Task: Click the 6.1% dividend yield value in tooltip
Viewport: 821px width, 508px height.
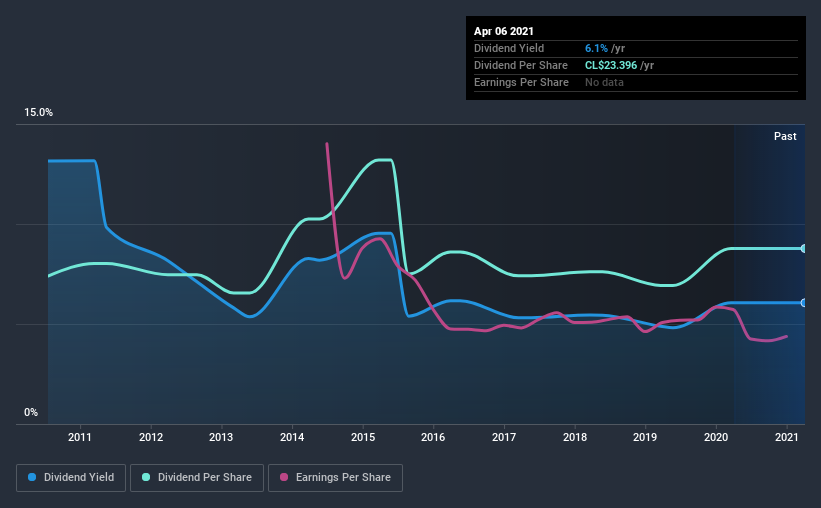Action: pyautogui.click(x=596, y=48)
